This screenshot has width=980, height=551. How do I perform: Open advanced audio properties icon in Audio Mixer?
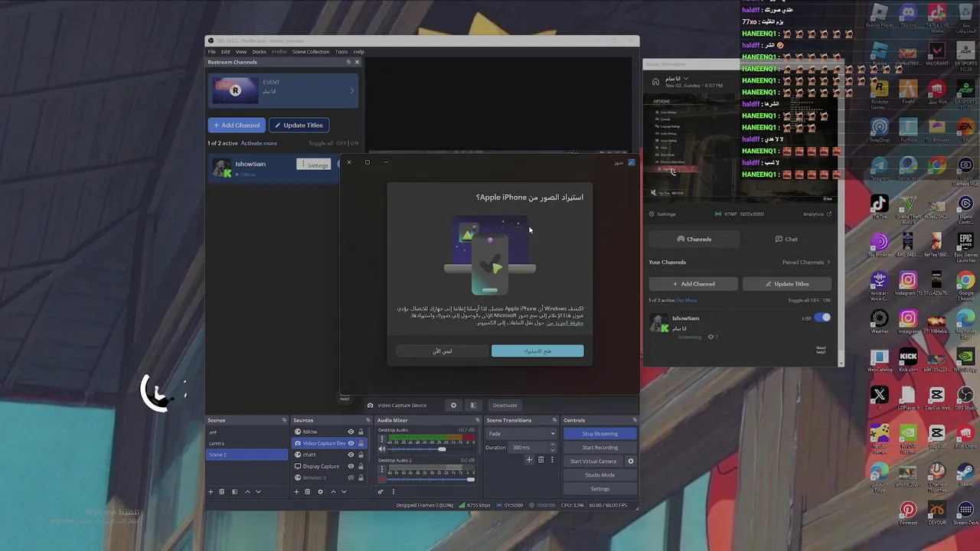click(x=381, y=491)
